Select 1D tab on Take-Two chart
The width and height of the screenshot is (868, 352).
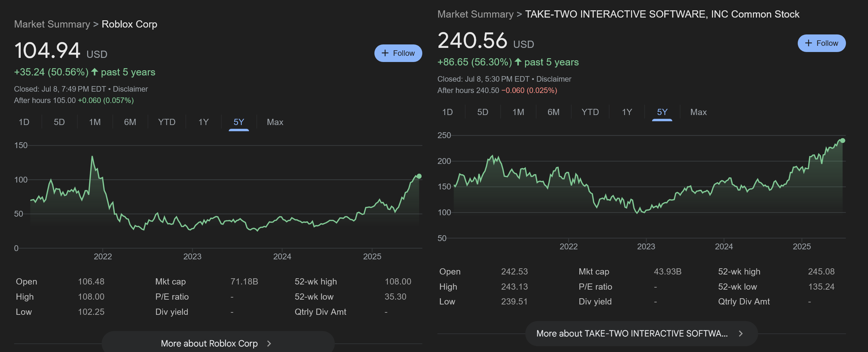(x=447, y=112)
